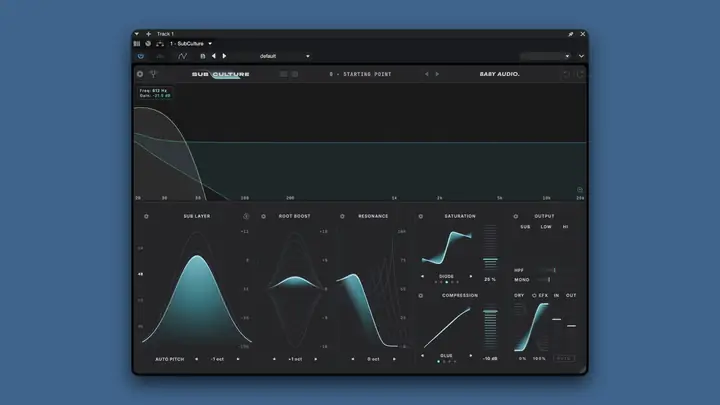Pin the plugin window
Screen dimensions: 720x405
coord(570,34)
